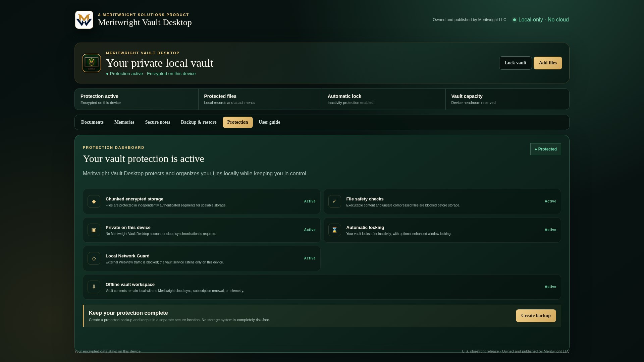Click 'U.S. storefront release' footer text
Viewport: 644px width, 362px height.
coord(480,351)
